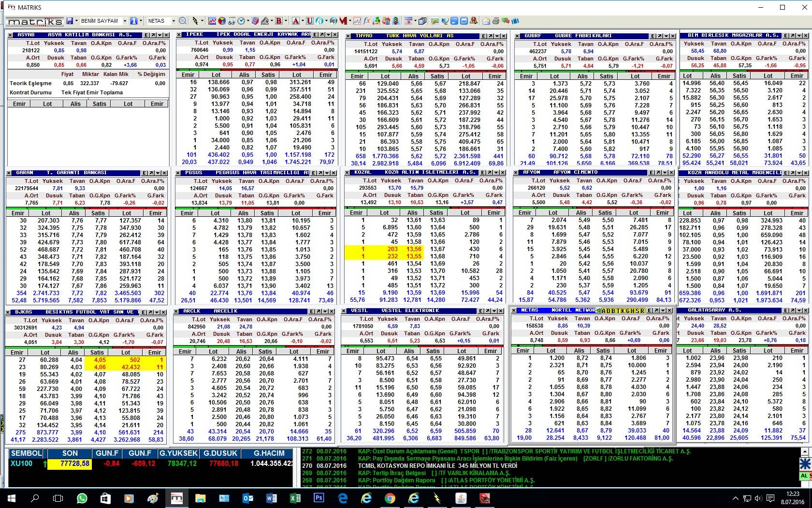The image size is (812, 508).
Task: Click the traffic light toolbar icon
Action: point(396,21)
